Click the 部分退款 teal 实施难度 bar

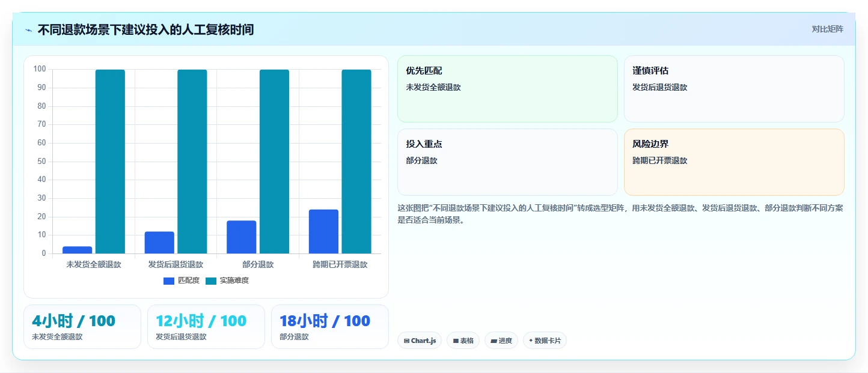pyautogui.click(x=275, y=162)
